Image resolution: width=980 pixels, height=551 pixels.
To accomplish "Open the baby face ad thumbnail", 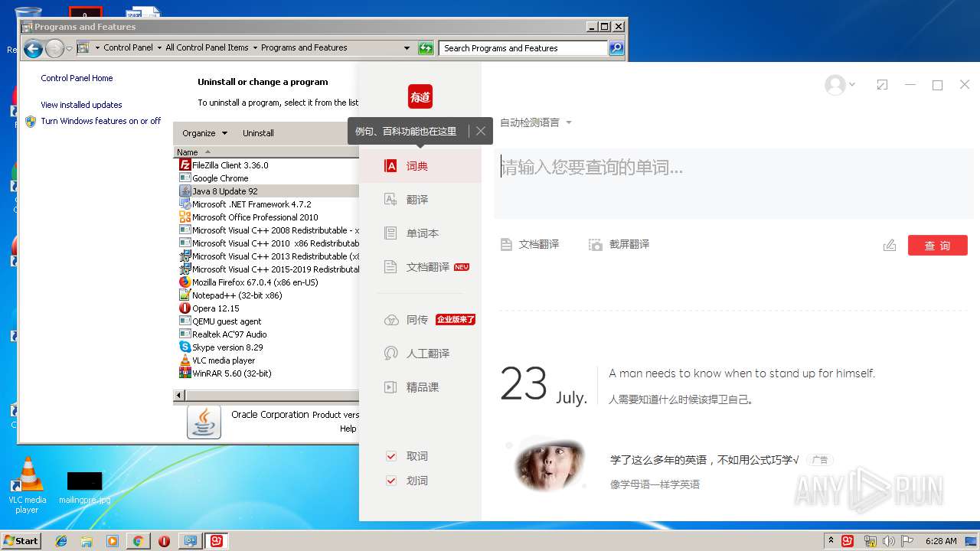I will pos(550,464).
